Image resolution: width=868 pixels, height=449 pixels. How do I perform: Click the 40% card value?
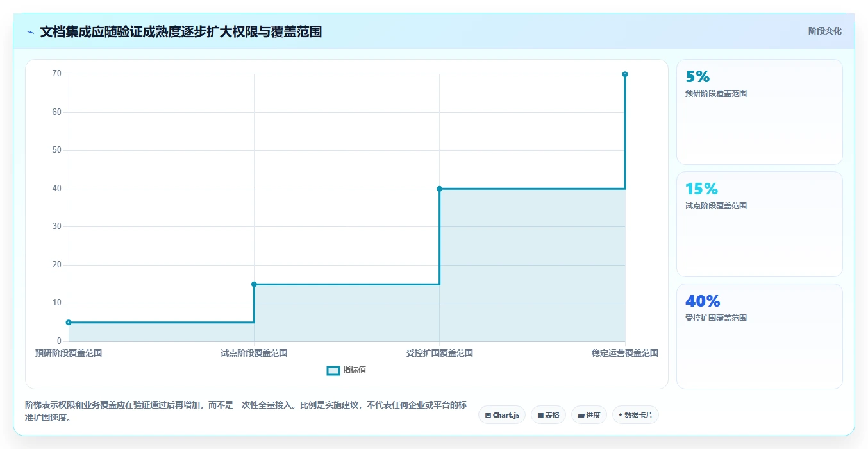coord(703,301)
